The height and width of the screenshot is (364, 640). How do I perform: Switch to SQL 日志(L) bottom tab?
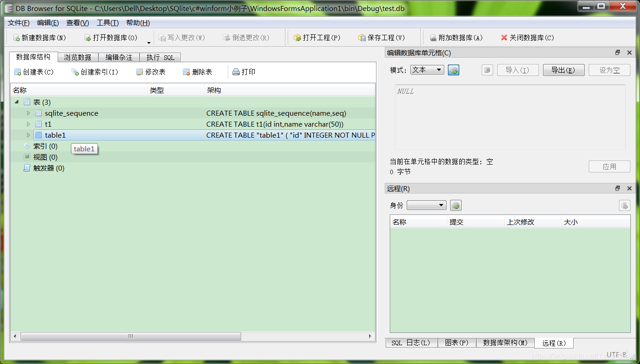tap(411, 343)
